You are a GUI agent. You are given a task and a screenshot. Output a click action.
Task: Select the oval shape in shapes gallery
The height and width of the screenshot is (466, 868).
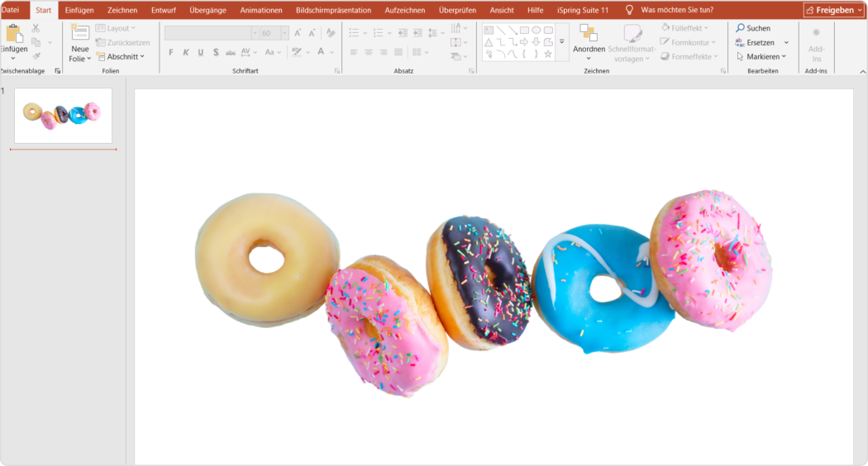[537, 31]
